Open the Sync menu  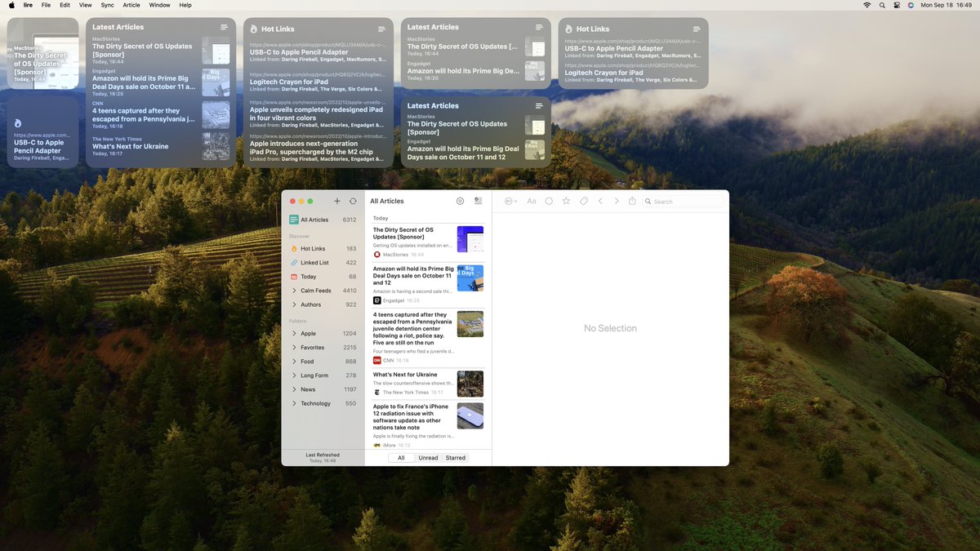pyautogui.click(x=107, y=5)
